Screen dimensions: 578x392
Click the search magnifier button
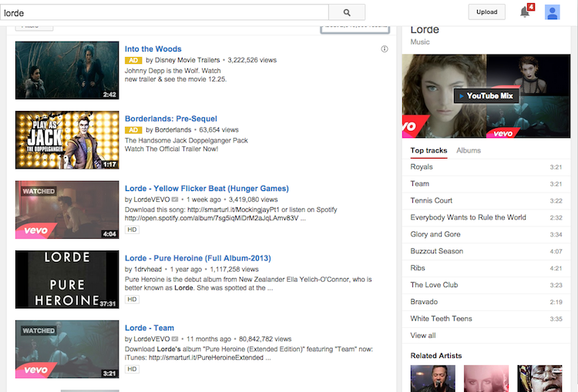(347, 12)
